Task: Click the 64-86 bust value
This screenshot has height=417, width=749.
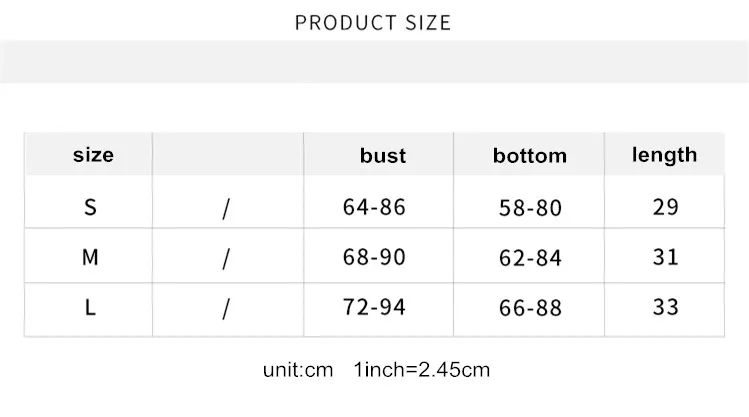Action: [374, 207]
